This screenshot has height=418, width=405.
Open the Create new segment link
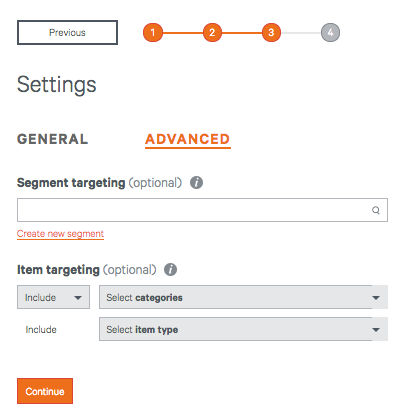tap(60, 234)
